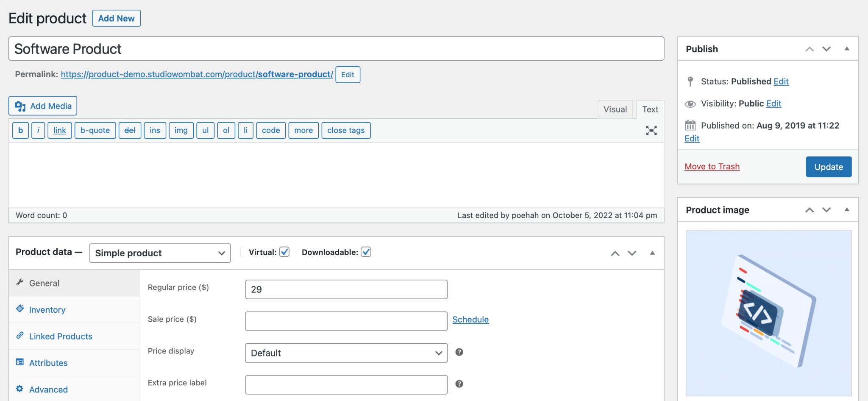Open the Simple product type dropdown
This screenshot has height=401, width=868.
coord(160,253)
